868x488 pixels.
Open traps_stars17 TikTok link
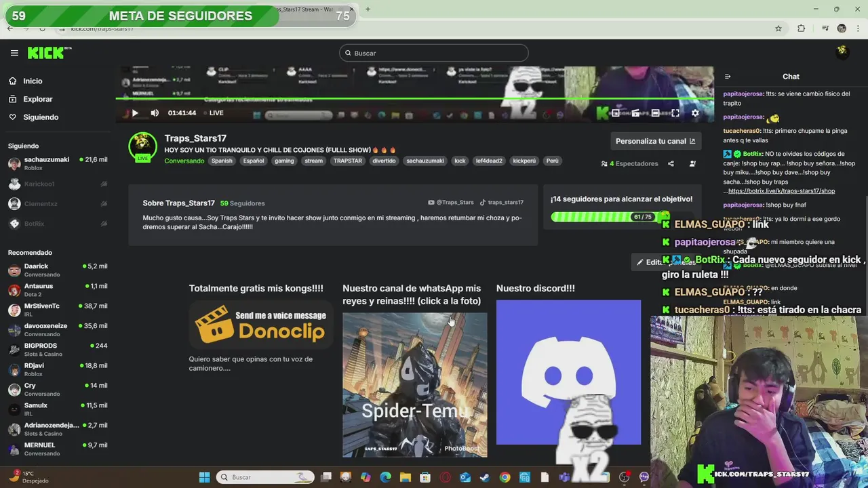pyautogui.click(x=502, y=203)
